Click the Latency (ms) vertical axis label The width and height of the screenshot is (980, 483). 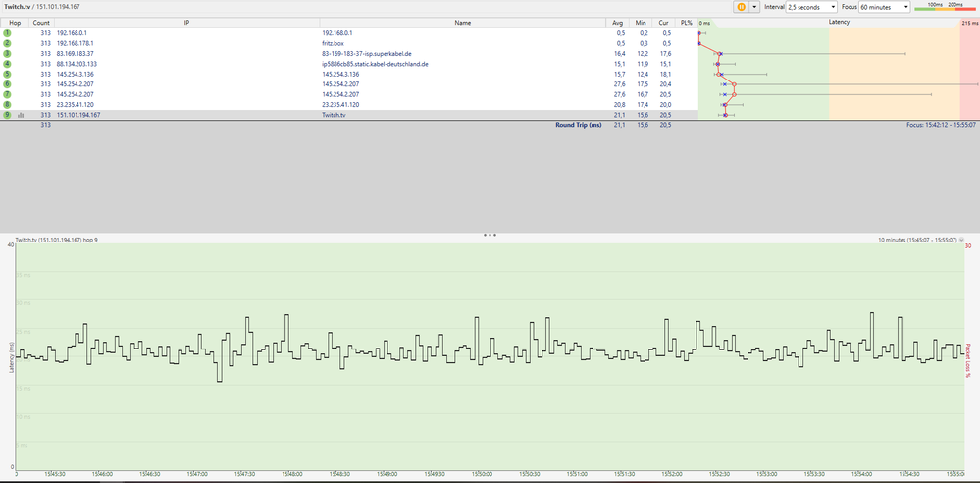pos(11,358)
